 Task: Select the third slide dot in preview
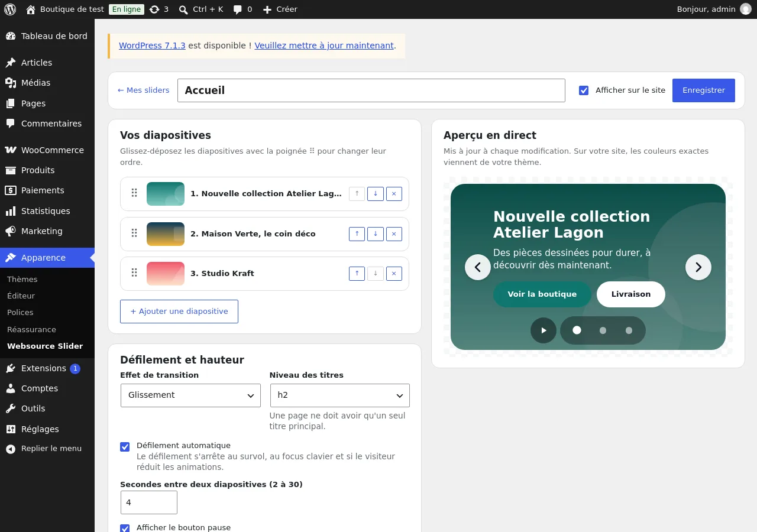[629, 330]
